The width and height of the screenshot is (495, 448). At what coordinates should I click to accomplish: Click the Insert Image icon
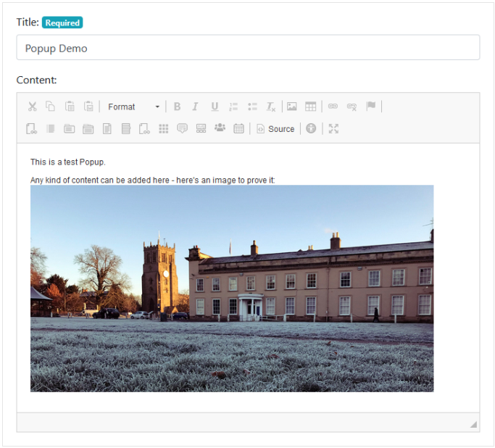[291, 107]
